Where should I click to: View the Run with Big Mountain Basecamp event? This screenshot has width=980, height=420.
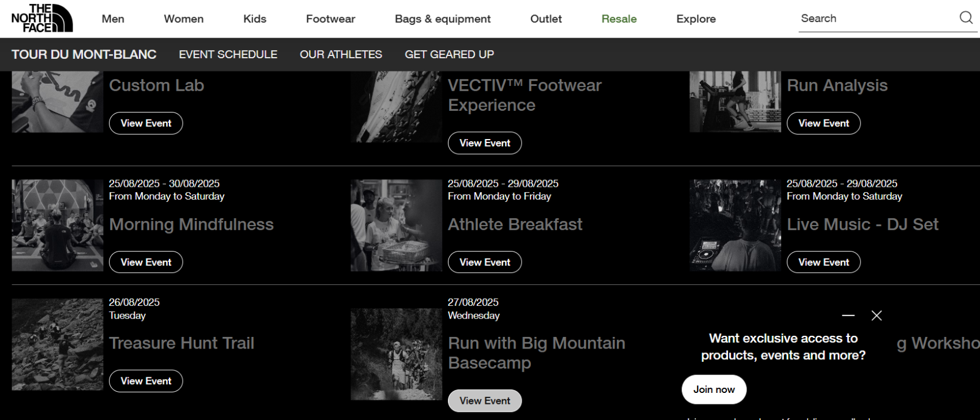[485, 401]
